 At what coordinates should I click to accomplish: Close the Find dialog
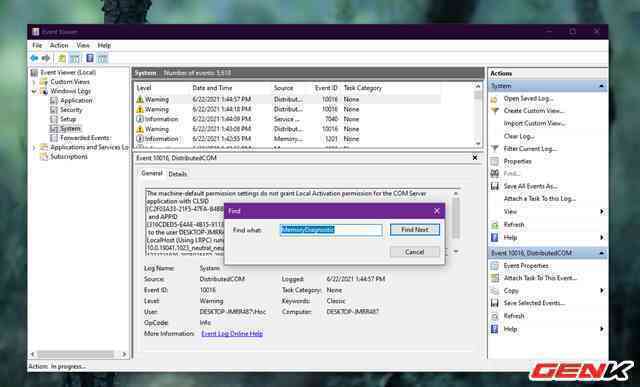(x=436, y=211)
